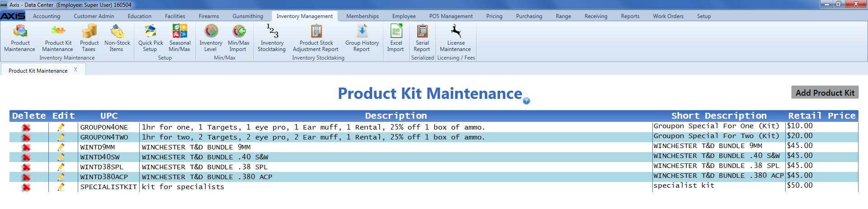Delete the WINTD38SPL kit
Viewport: 868px width, 209px height.
27,167
